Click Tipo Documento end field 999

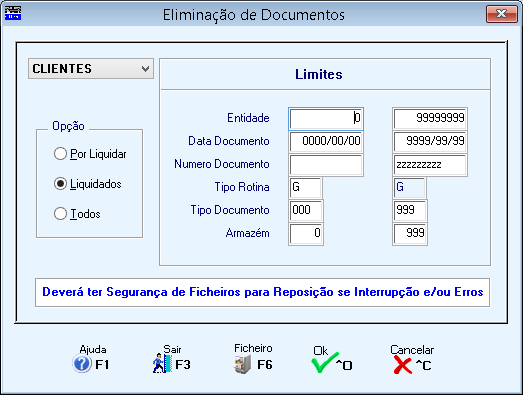[x=410, y=211]
